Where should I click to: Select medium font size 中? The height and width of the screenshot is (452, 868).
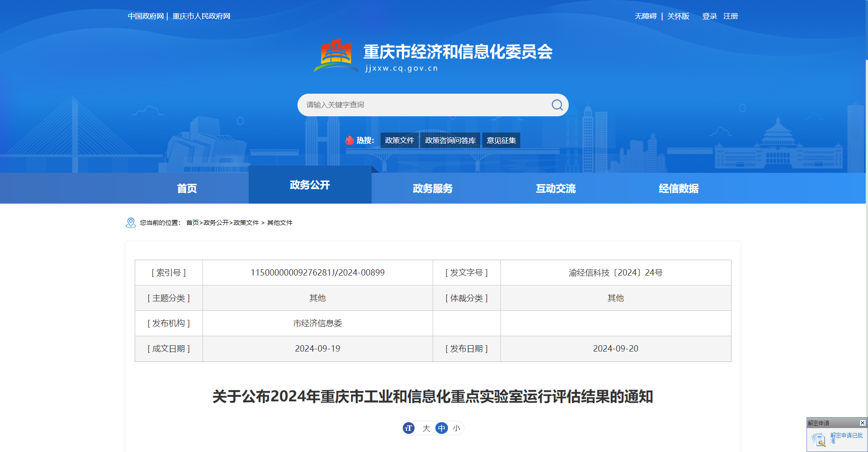coord(441,428)
